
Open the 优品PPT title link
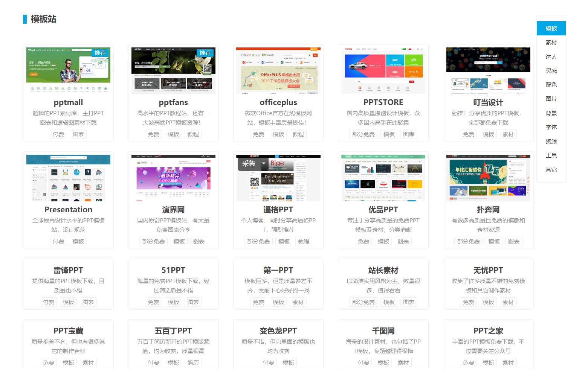(383, 210)
